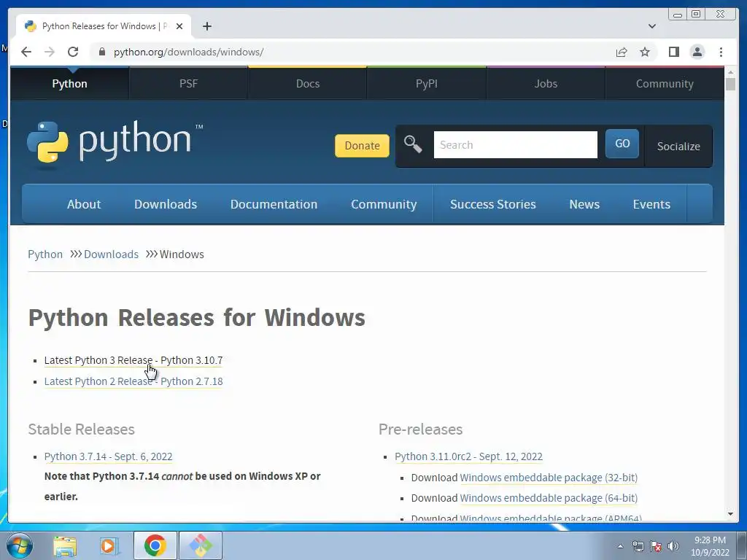Click the GO search button

click(622, 144)
